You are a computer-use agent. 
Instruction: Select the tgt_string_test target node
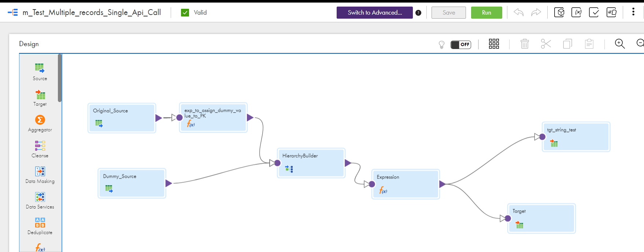click(576, 137)
